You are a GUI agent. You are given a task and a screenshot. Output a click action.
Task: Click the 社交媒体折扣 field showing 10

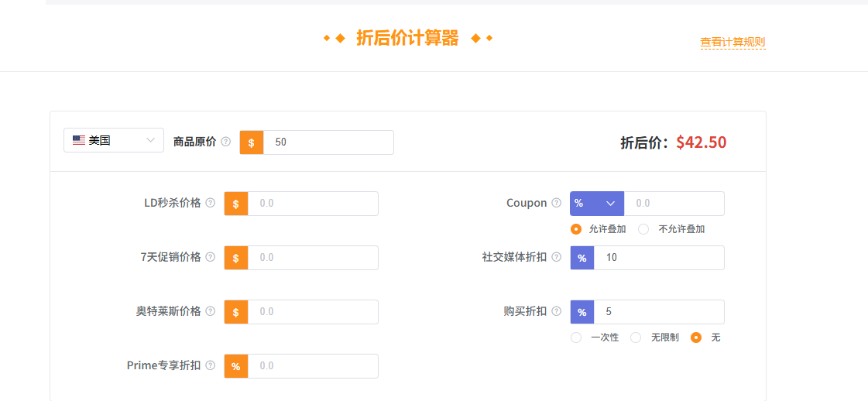point(659,258)
